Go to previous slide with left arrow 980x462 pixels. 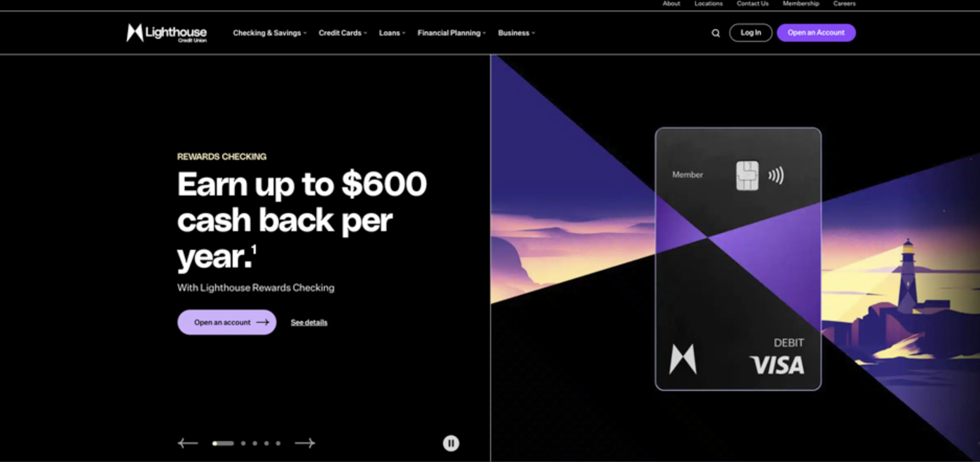[x=188, y=443]
